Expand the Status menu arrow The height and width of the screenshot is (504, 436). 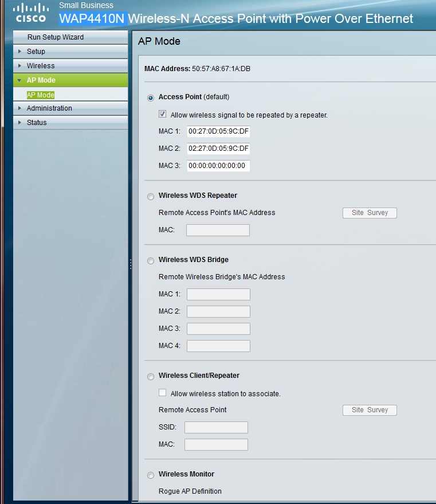[x=19, y=123]
